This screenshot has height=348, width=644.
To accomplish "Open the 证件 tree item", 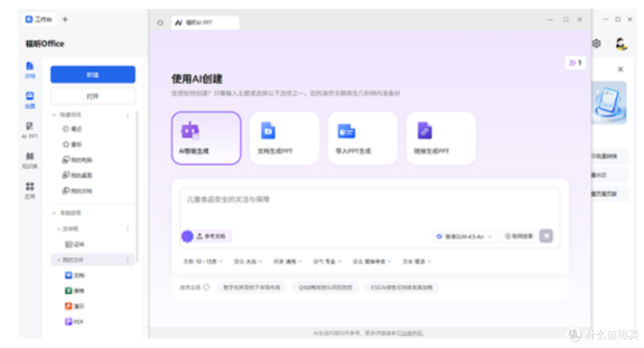I will coord(75,244).
